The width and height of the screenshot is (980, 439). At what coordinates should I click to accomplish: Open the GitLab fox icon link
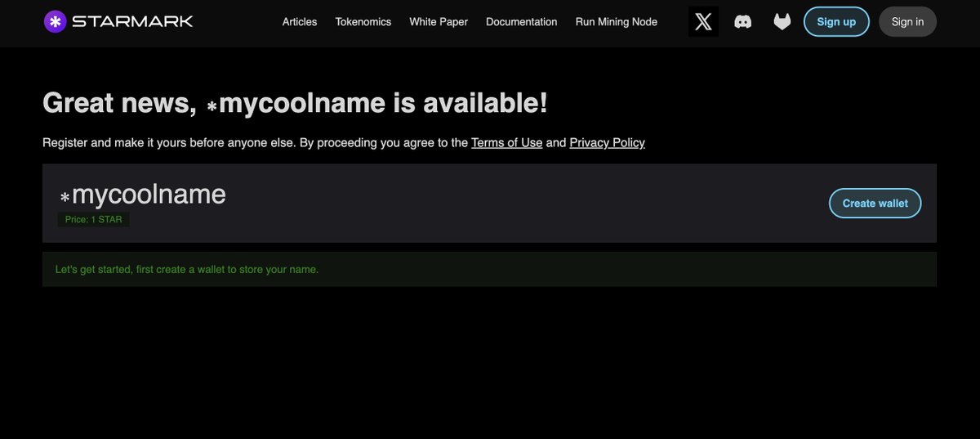782,22
